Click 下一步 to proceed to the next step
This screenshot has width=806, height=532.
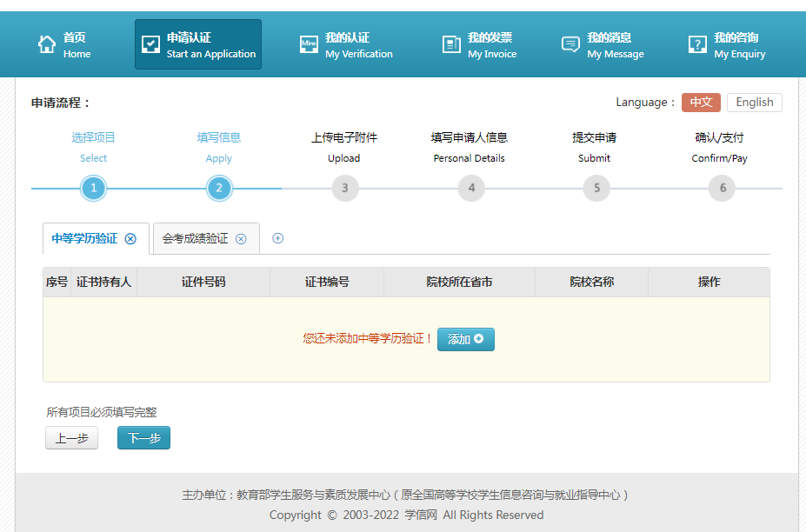[143, 437]
